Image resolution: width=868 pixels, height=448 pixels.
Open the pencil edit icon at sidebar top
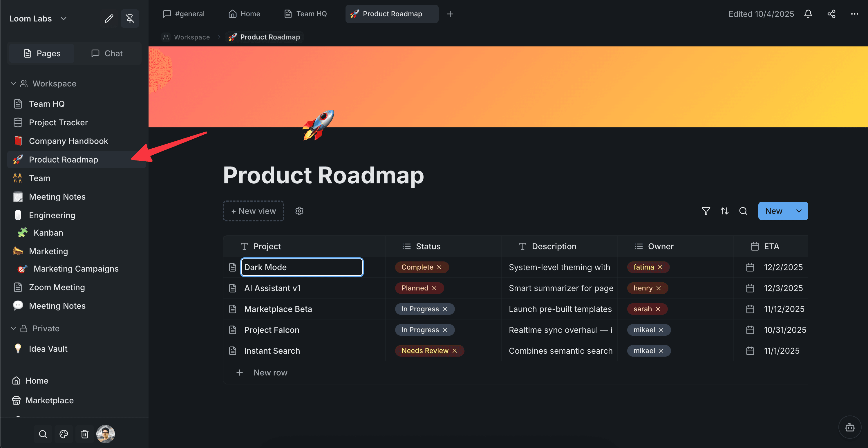click(x=109, y=19)
